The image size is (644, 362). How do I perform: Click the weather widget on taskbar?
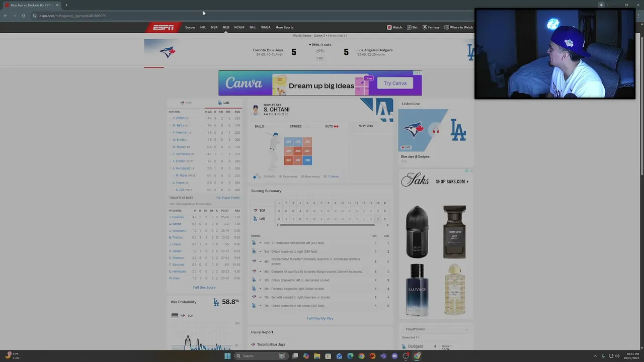click(13, 356)
